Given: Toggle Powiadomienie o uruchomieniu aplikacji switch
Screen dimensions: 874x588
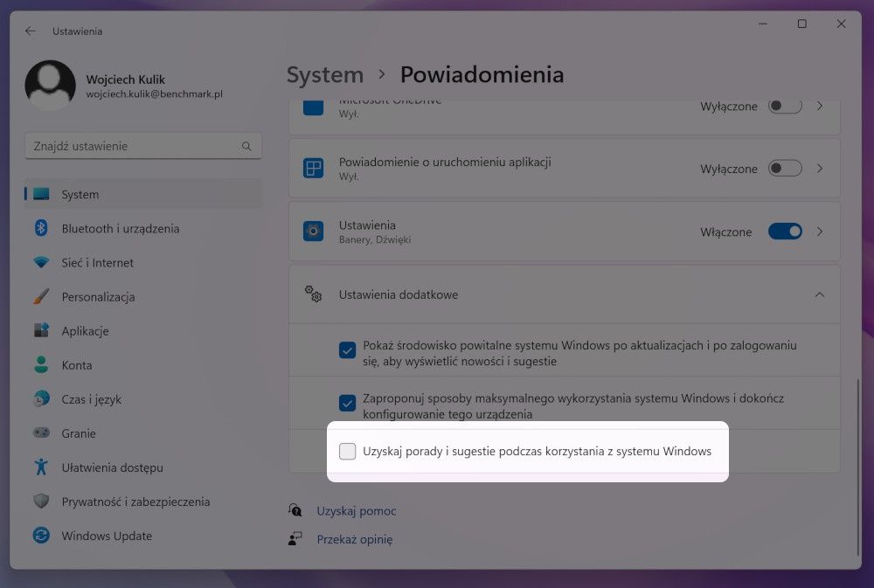Looking at the screenshot, I should [785, 169].
